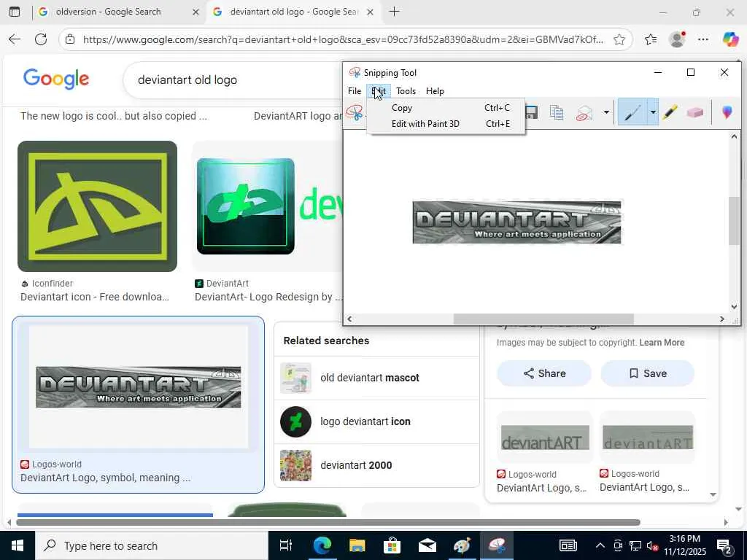747x560 pixels.
Task: Select the Eraser tool
Action: tap(695, 112)
